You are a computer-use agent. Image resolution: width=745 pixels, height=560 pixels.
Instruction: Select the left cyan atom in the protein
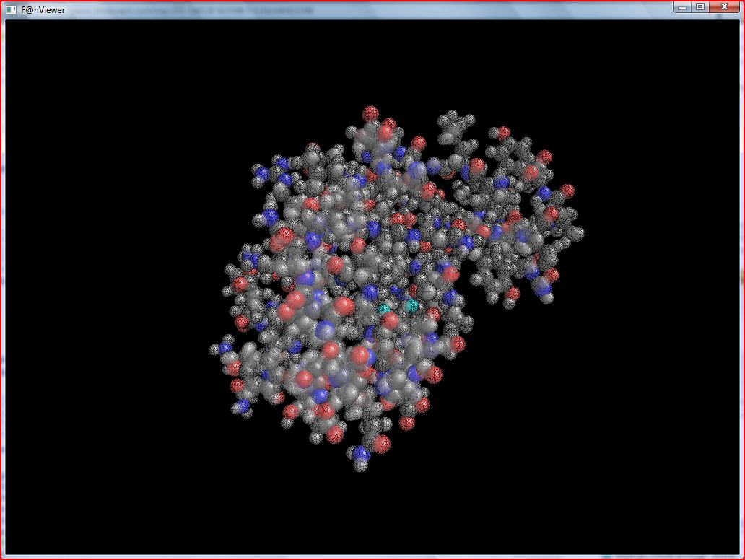(385, 309)
